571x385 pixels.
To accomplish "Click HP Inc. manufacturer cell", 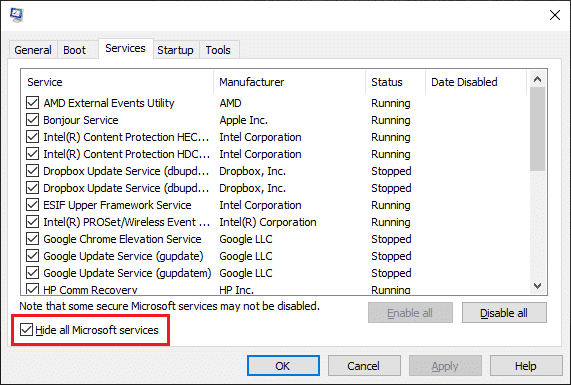I will (236, 290).
